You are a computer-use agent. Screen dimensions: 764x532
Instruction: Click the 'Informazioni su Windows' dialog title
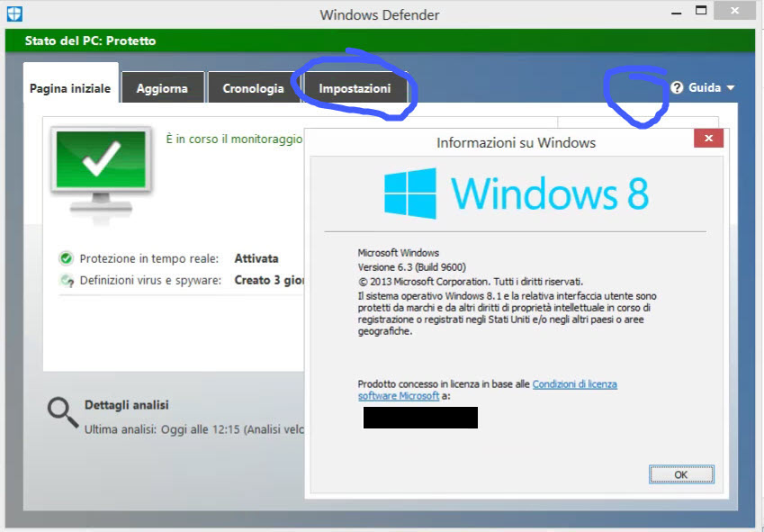pos(516,143)
